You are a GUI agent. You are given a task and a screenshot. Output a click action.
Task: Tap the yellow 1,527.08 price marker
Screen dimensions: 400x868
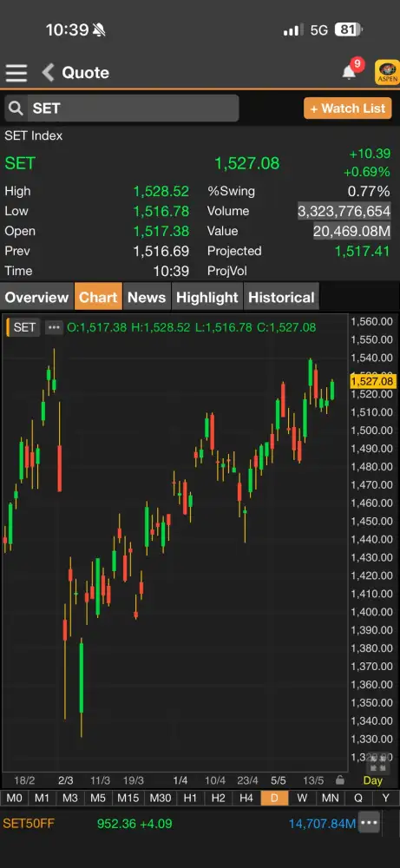coord(372,381)
